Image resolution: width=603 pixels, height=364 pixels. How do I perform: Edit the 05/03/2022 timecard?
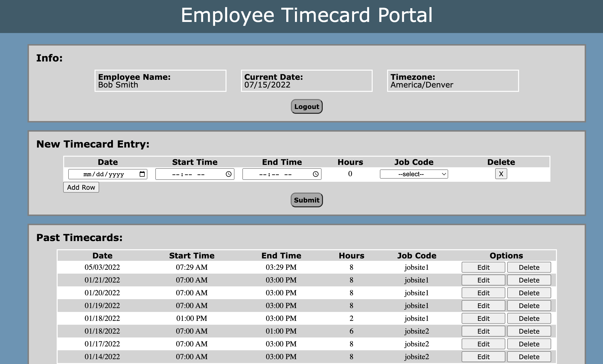(483, 267)
